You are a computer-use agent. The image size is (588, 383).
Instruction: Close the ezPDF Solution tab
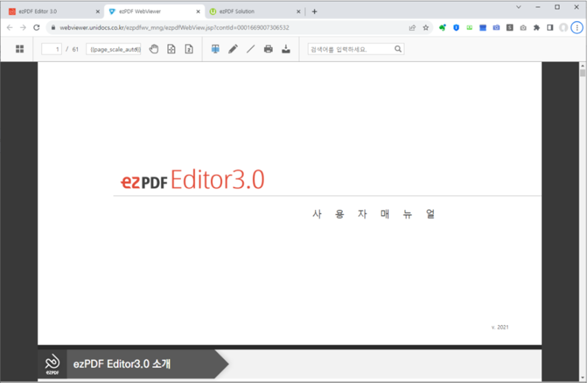298,11
